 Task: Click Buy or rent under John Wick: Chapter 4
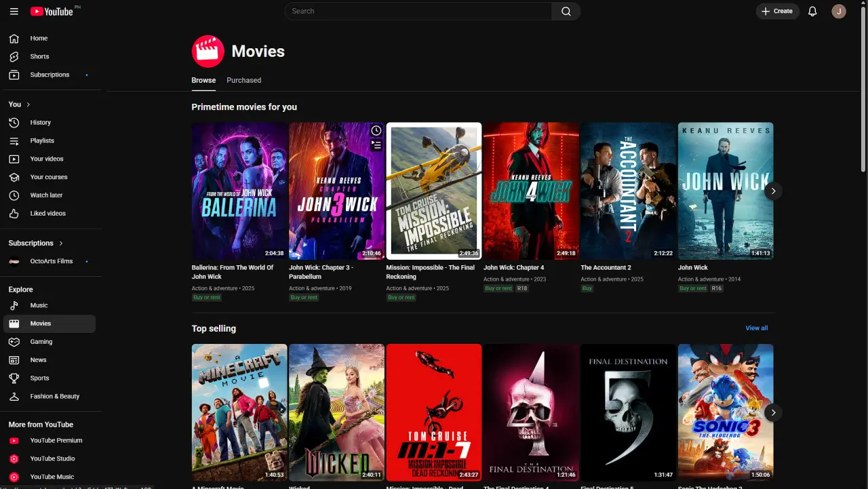pos(498,288)
